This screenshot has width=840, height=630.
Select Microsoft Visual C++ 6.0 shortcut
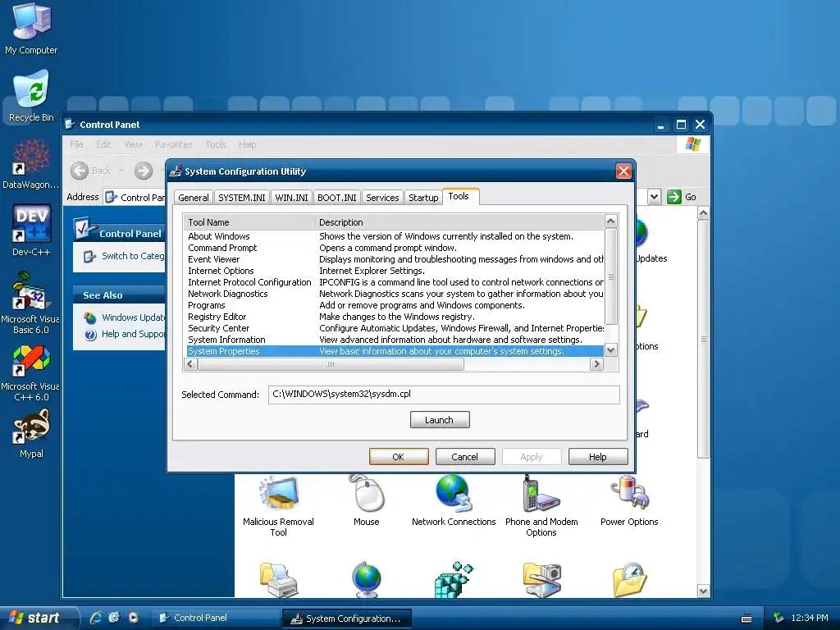(30, 373)
